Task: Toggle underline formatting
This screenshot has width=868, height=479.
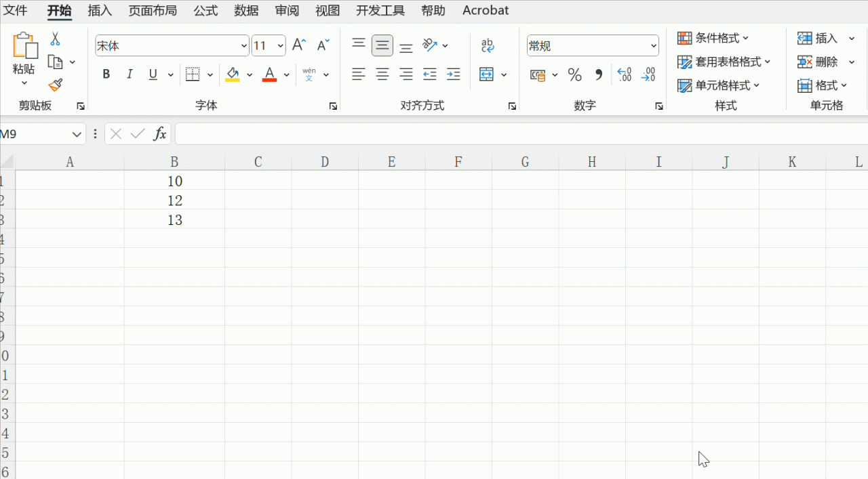Action: click(153, 75)
